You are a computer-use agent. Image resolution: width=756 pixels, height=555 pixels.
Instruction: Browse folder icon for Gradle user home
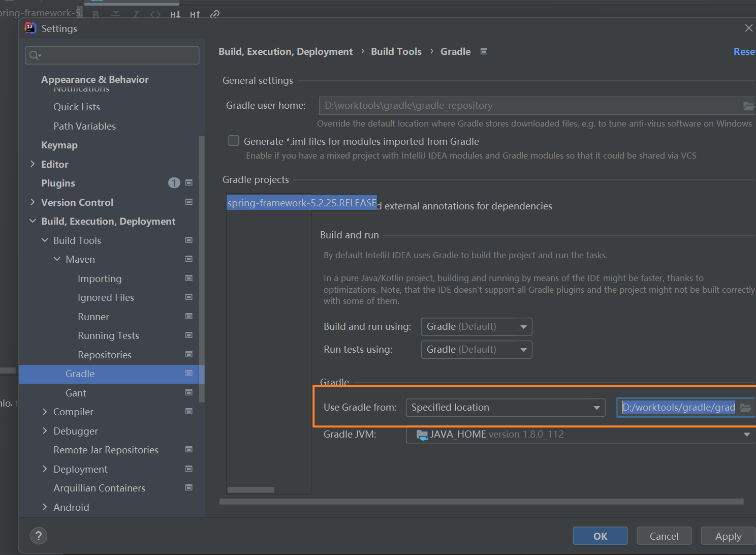point(748,106)
